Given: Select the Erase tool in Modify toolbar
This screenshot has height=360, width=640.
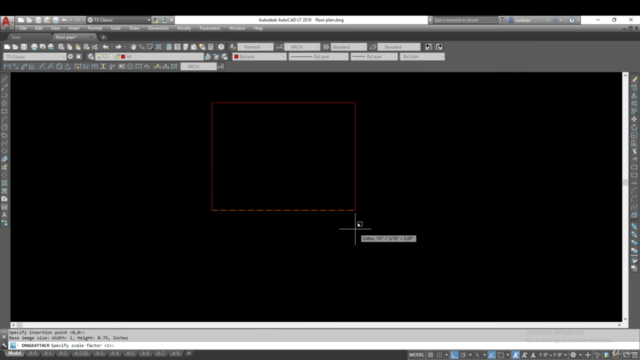Looking at the screenshot, I should pyautogui.click(x=634, y=79).
